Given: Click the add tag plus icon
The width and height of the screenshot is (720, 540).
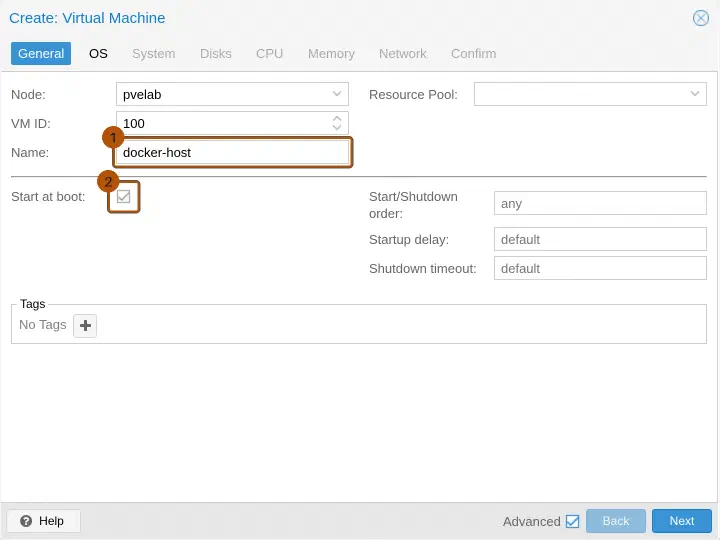Looking at the screenshot, I should (x=85, y=326).
